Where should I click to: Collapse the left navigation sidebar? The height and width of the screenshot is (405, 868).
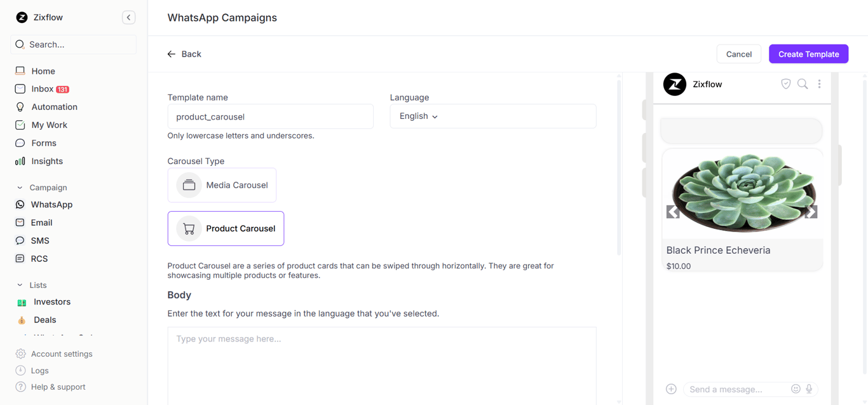(x=128, y=17)
